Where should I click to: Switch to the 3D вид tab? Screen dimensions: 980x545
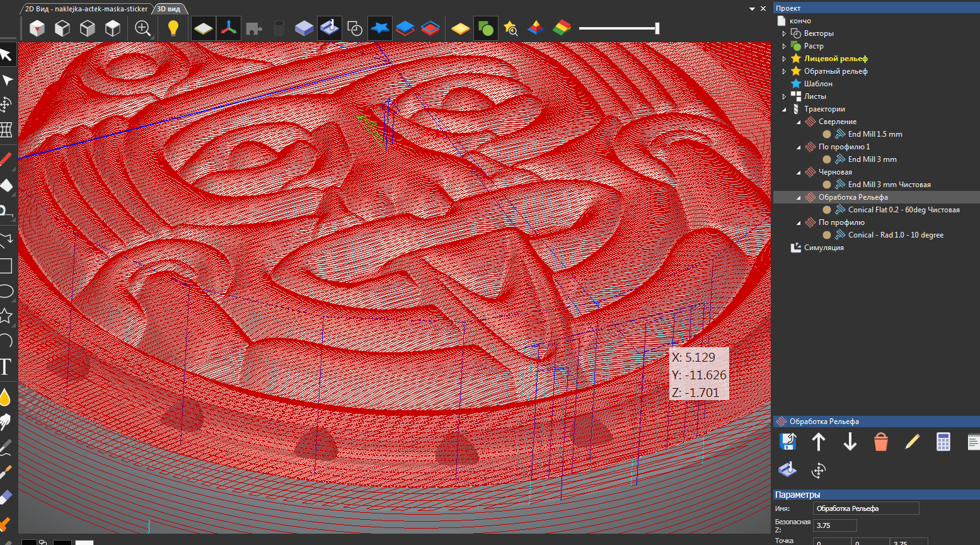[x=169, y=9]
